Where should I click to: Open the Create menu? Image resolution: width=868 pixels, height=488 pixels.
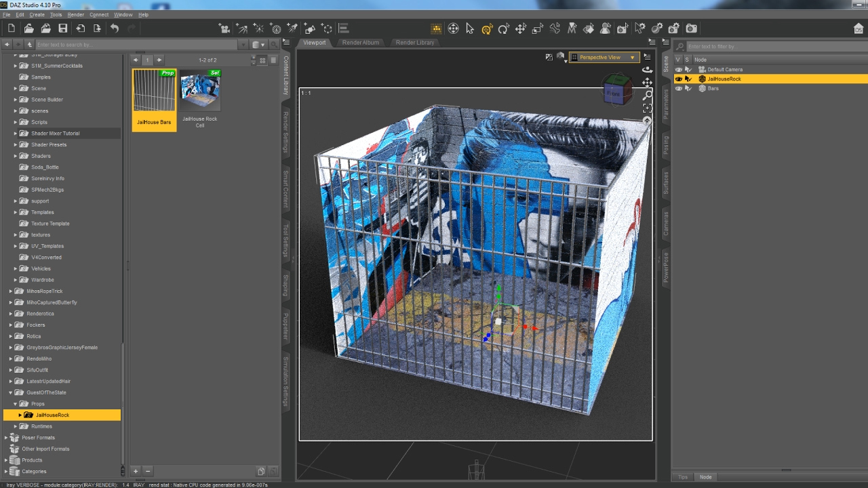coord(37,14)
